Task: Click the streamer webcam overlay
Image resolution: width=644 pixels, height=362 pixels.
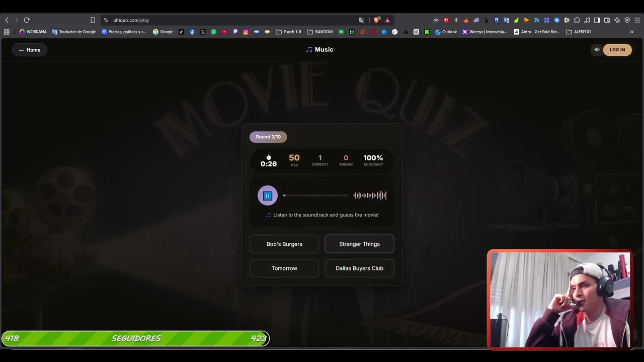Action: tap(559, 300)
